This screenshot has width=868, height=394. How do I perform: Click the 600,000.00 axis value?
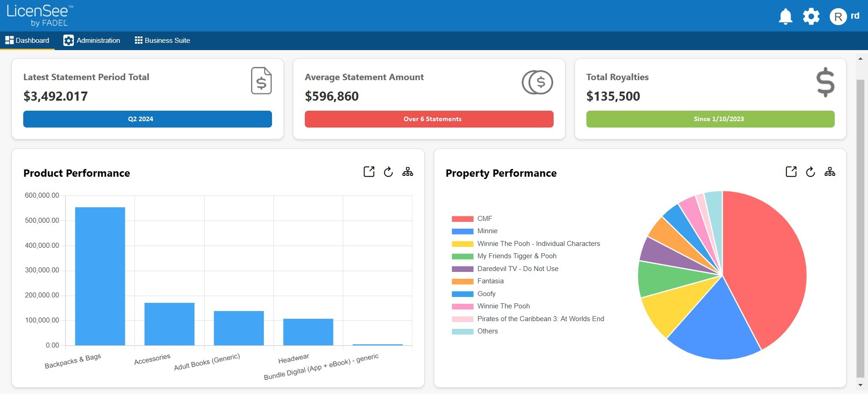click(42, 195)
